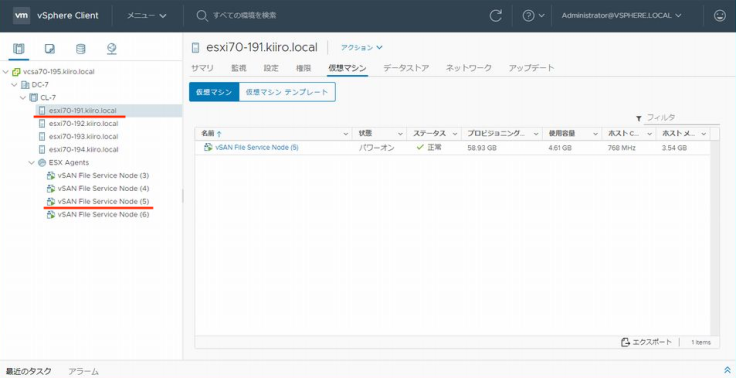The height and width of the screenshot is (378, 736).
Task: Switch to the 権限 tab
Action: [303, 68]
